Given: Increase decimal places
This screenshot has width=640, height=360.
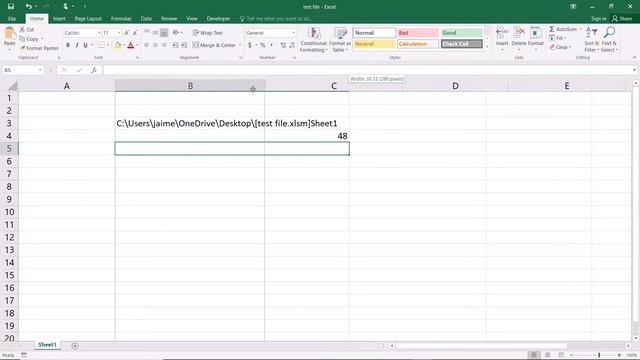Looking at the screenshot, I should 283,45.
